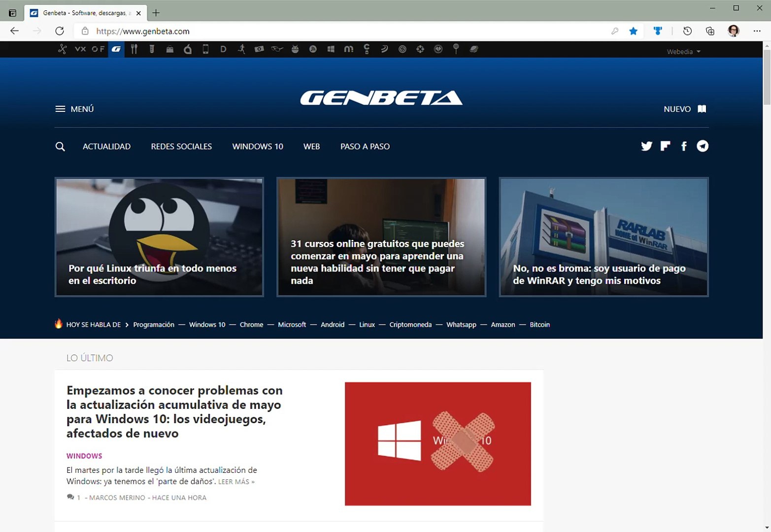Open the map pin site icon
The width and height of the screenshot is (771, 532).
click(456, 49)
